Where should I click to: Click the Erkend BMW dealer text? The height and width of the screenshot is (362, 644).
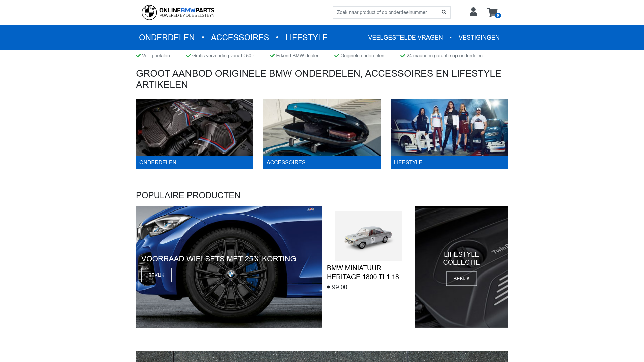pos(297,56)
